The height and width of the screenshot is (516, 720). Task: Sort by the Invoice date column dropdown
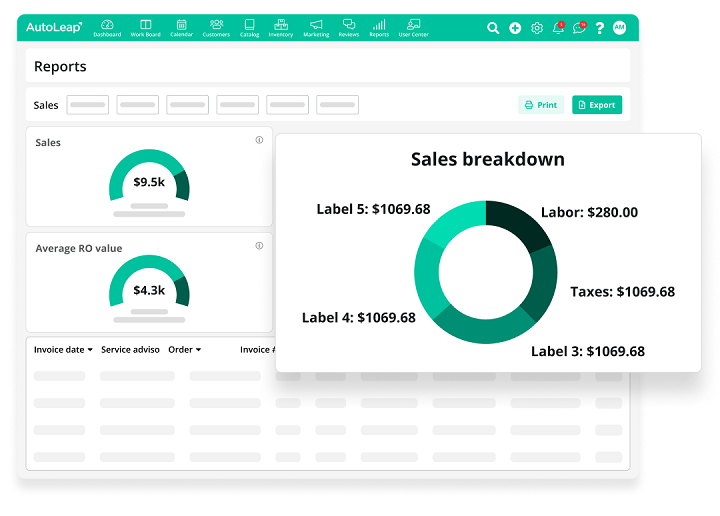pyautogui.click(x=63, y=350)
